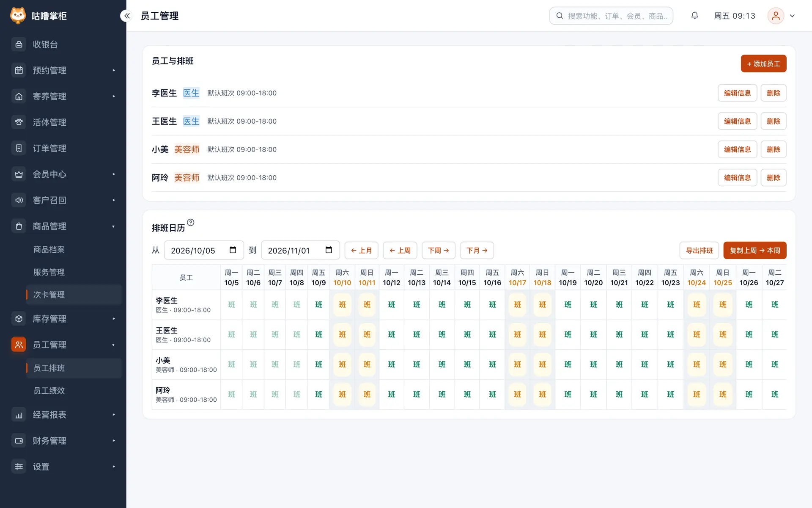Click the 寄养管理 house icon

pos(19,97)
